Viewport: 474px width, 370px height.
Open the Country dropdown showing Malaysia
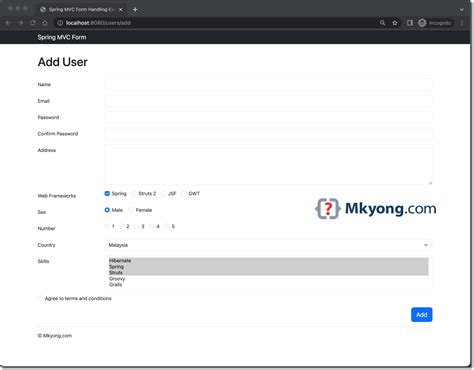268,245
